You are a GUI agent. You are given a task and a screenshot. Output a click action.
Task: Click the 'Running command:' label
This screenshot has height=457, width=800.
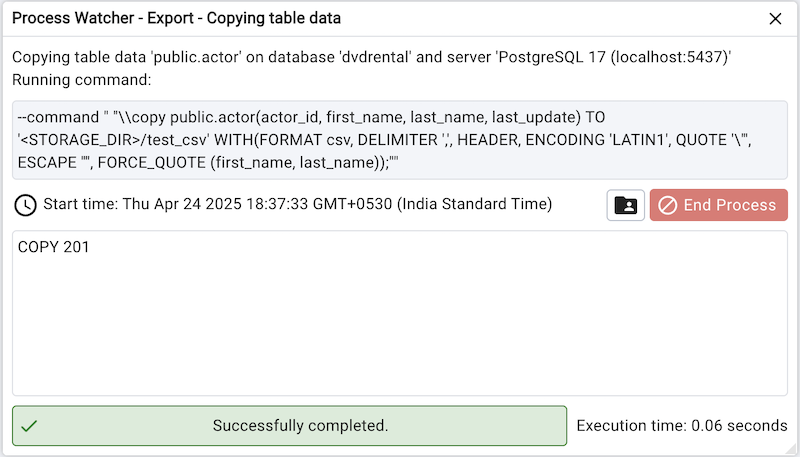pyautogui.click(x=82, y=78)
